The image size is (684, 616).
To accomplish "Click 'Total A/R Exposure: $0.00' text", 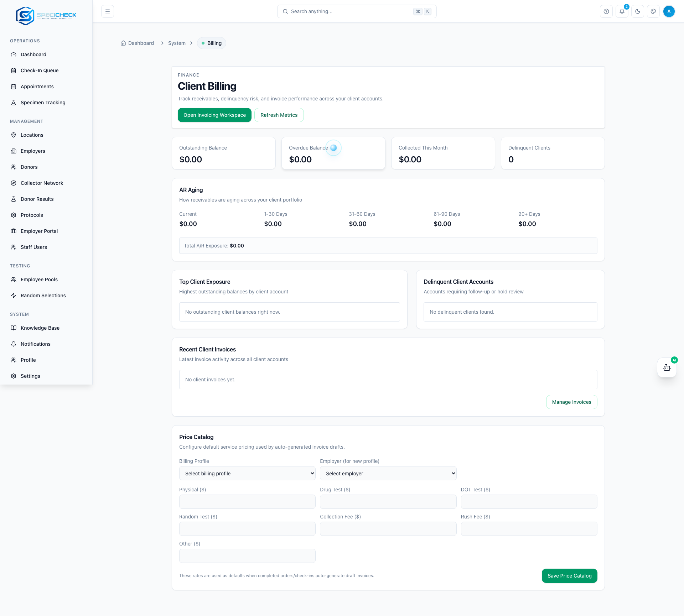I will (214, 246).
